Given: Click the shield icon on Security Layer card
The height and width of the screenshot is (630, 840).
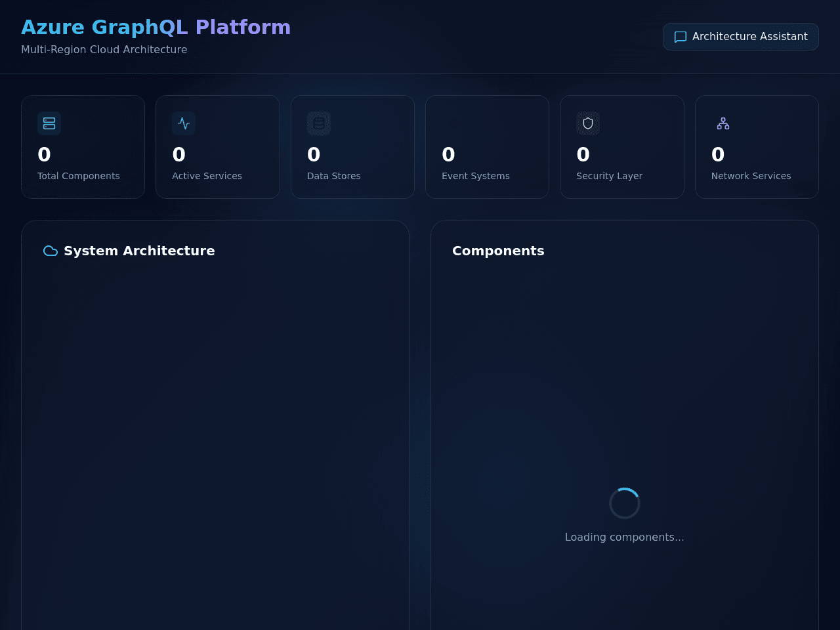Looking at the screenshot, I should coord(588,123).
